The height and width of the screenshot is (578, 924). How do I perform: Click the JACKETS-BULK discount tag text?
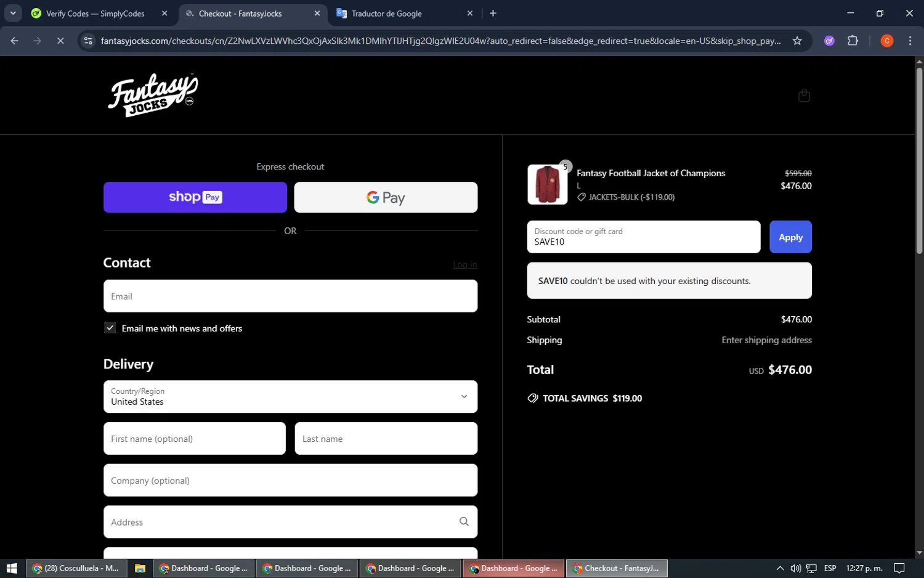631,197
